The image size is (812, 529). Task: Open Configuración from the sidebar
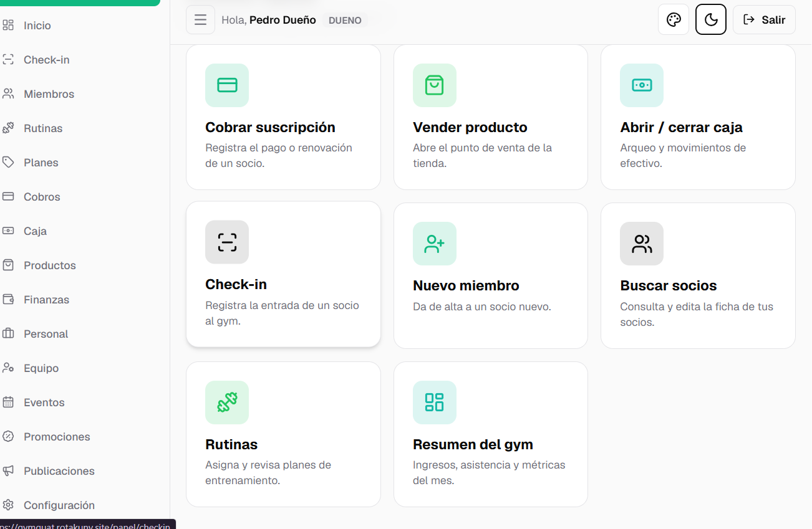tap(59, 505)
